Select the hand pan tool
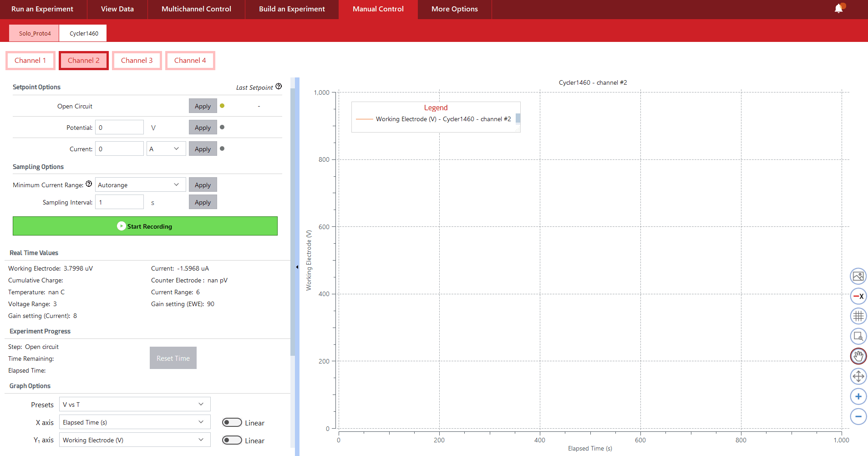 [858, 356]
